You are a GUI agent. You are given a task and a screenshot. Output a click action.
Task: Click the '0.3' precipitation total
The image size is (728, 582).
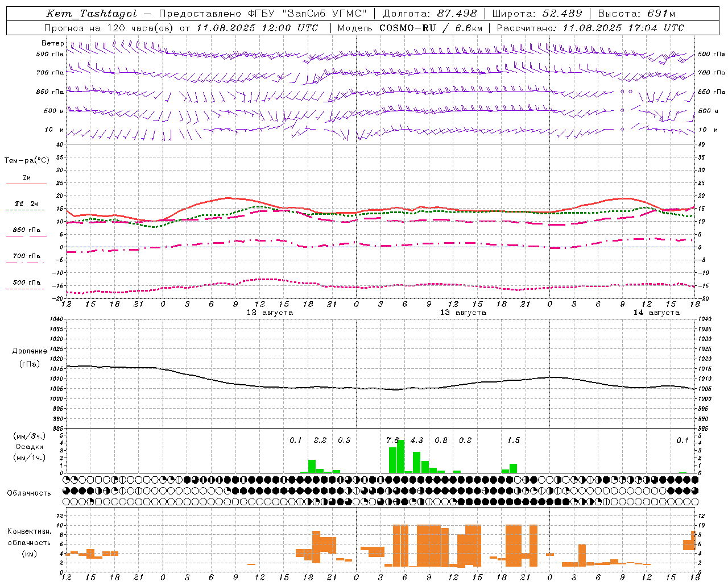tap(344, 440)
